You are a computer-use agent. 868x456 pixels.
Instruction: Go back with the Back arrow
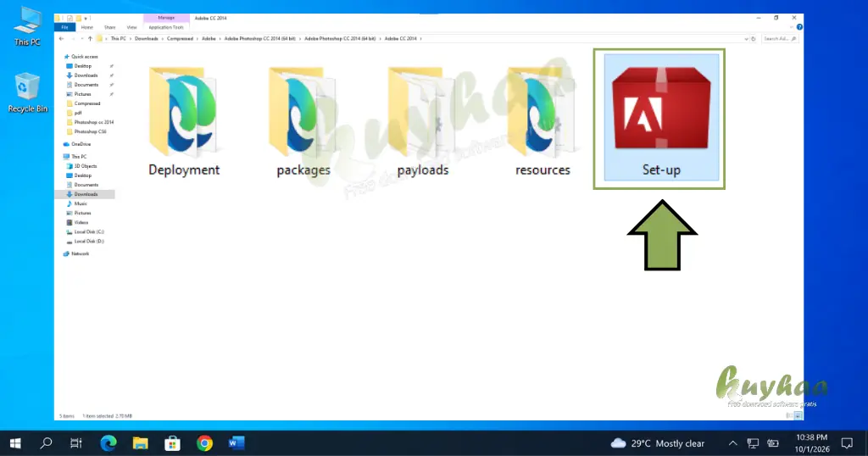(61, 39)
